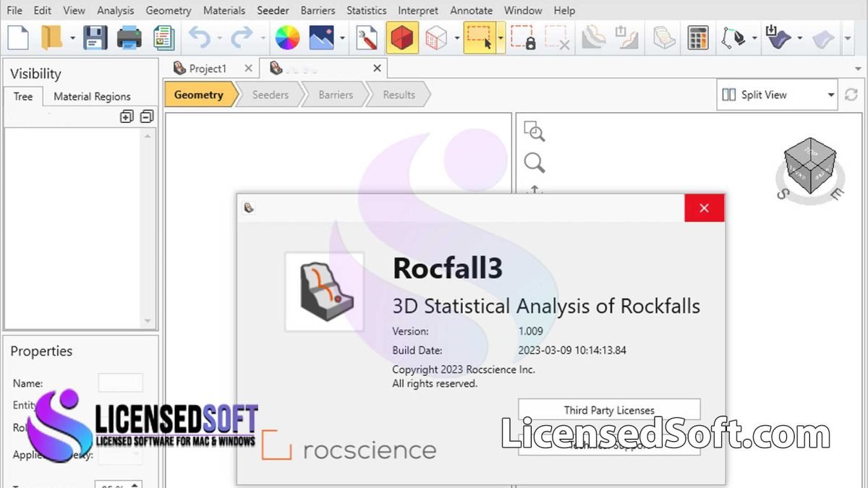Select the Geometry workflow step
This screenshot has width=868, height=488.
tap(199, 95)
